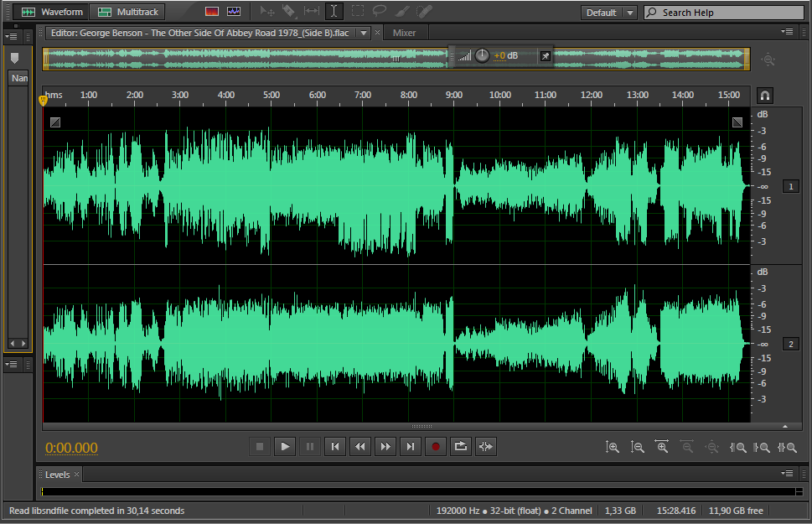Click Zoom In Time icon
This screenshot has width=812, height=524.
[x=662, y=447]
